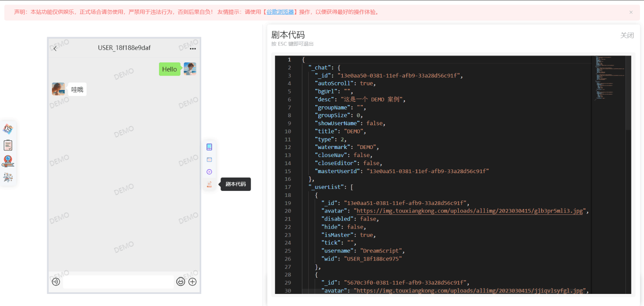The height and width of the screenshot is (306, 644).
Task: Click the 关闭 button of script code panel
Action: pyautogui.click(x=627, y=35)
